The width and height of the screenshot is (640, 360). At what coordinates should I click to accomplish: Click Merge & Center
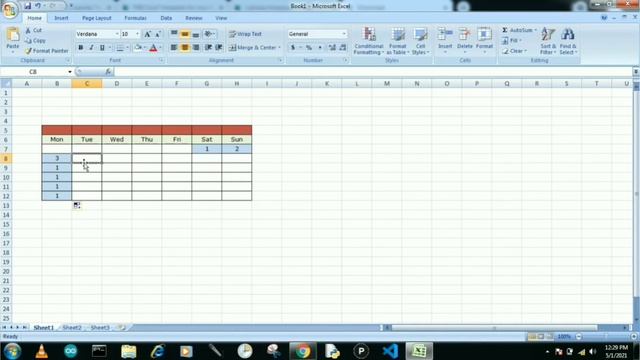252,48
